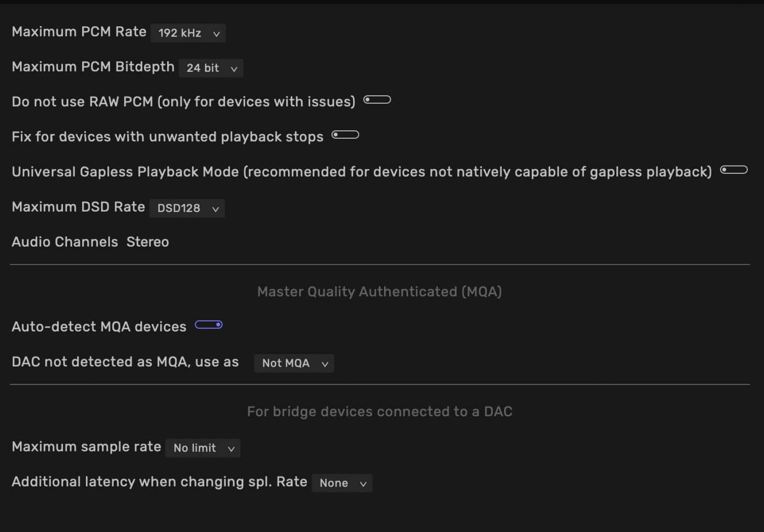This screenshot has height=532, width=764.
Task: Click the 'DAC not detected as MQA, use as' label
Action: pyautogui.click(x=125, y=362)
